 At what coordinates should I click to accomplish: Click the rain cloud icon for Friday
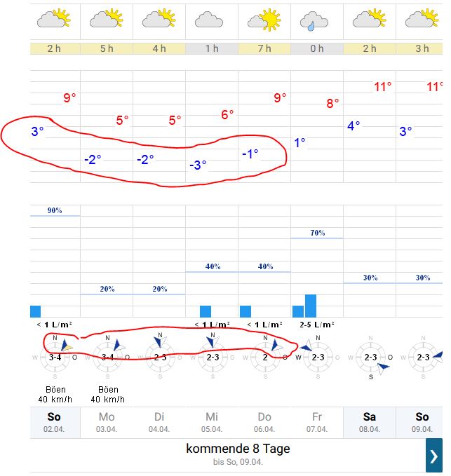pyautogui.click(x=317, y=20)
